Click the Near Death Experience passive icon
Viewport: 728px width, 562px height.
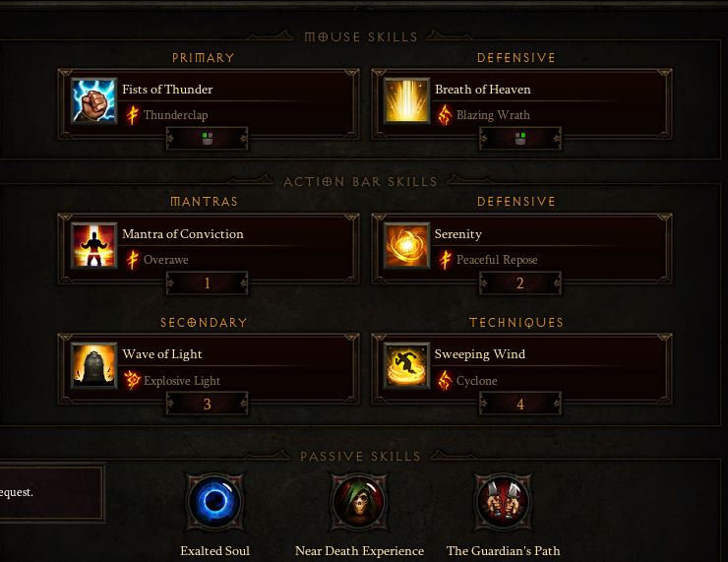(x=359, y=502)
